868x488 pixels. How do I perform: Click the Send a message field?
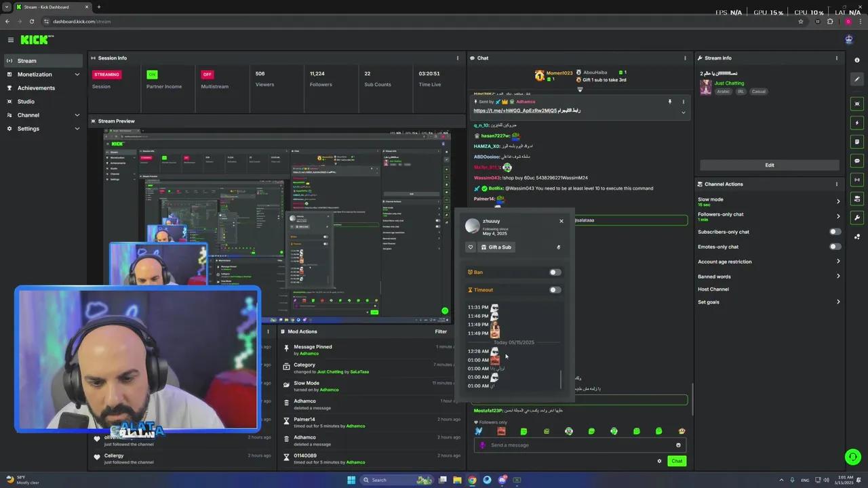click(x=580, y=445)
